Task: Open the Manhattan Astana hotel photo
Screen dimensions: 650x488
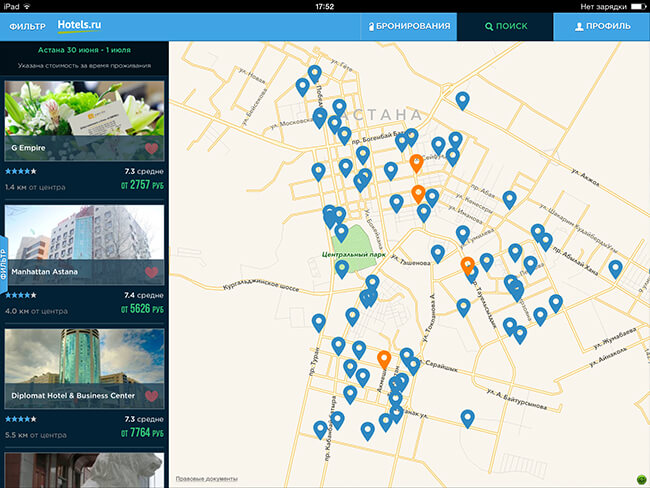Action: (x=84, y=245)
